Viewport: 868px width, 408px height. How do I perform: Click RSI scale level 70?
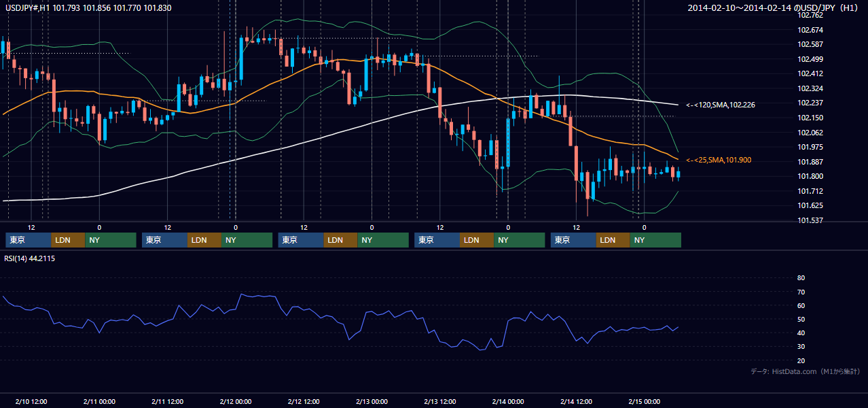pyautogui.click(x=801, y=292)
